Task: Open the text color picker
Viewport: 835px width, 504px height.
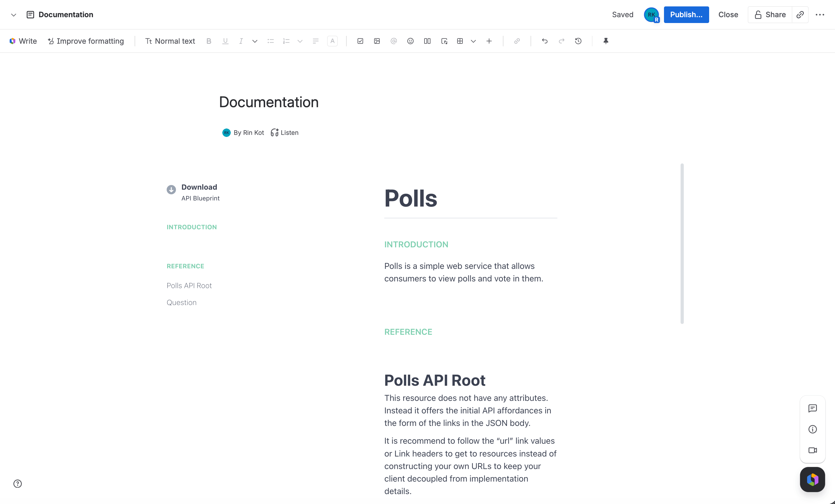Action: click(332, 41)
